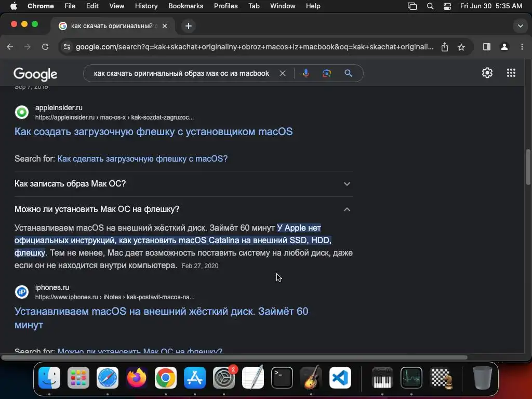Click the iphones.ru site favicon
Viewport: 532px width, 399px height.
click(x=22, y=292)
